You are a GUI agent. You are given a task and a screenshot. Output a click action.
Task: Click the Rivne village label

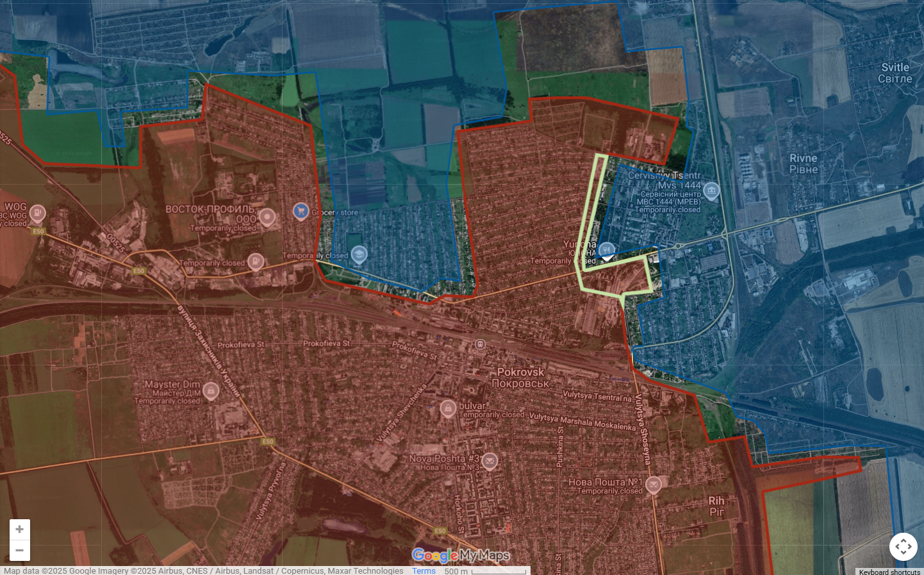[x=804, y=164]
